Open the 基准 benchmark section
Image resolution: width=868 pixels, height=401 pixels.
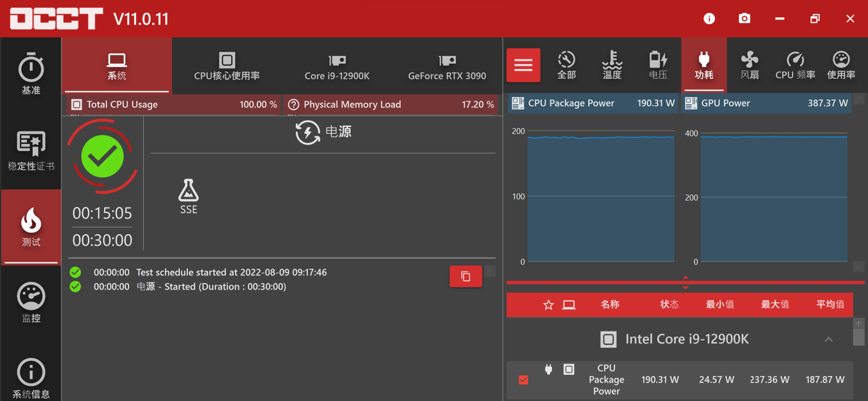[x=31, y=74]
